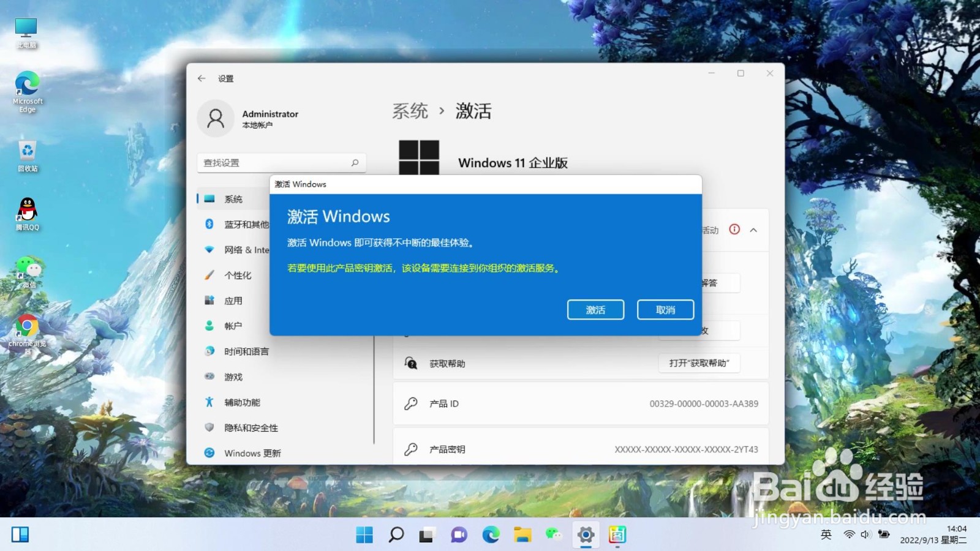The height and width of the screenshot is (551, 980).
Task: Open 腾讯QQ desktop shortcut
Action: pyautogui.click(x=28, y=214)
